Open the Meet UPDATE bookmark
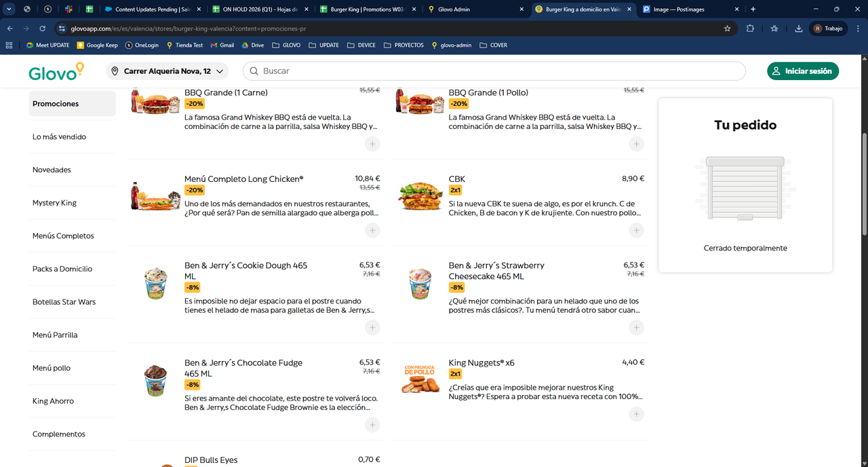Viewport: 868px width, 467px height. pos(48,45)
